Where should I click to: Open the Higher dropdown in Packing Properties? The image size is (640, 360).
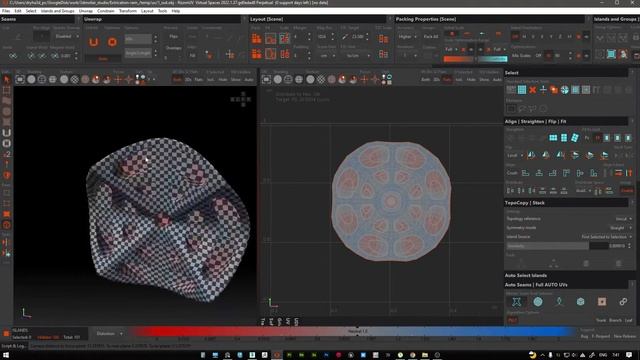(407, 37)
